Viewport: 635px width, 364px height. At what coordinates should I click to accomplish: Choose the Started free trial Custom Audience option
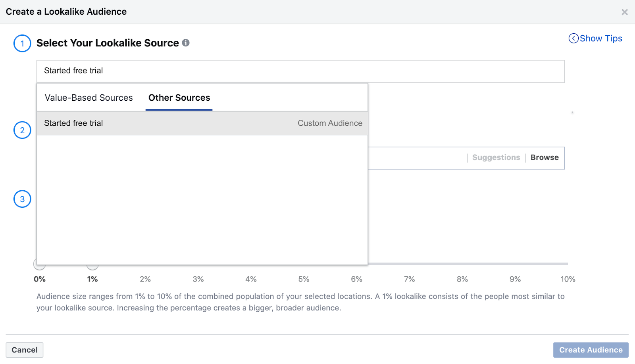[202, 123]
